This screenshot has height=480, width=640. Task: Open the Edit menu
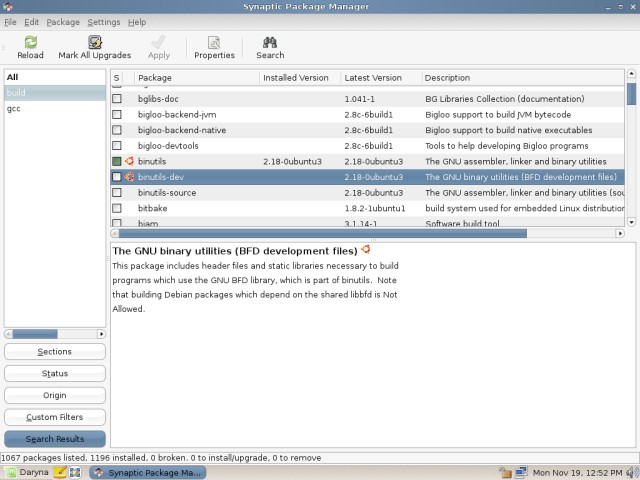tap(31, 22)
